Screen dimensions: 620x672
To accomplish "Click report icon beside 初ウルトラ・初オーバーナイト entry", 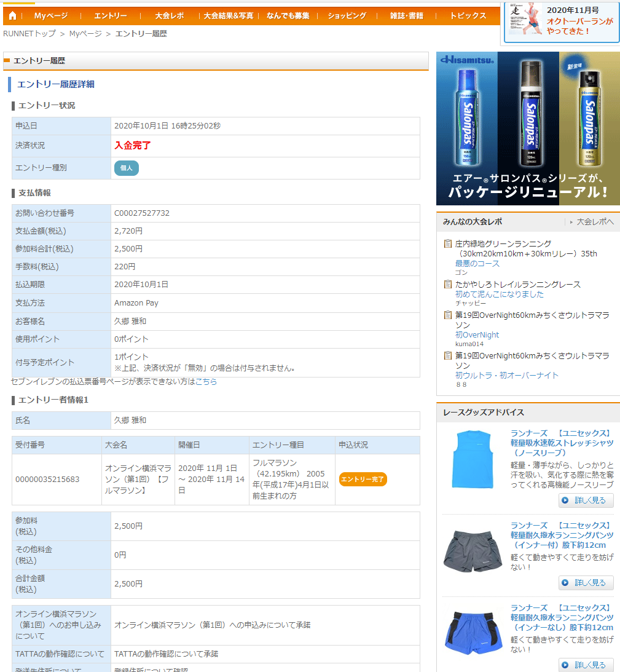I will click(x=448, y=355).
